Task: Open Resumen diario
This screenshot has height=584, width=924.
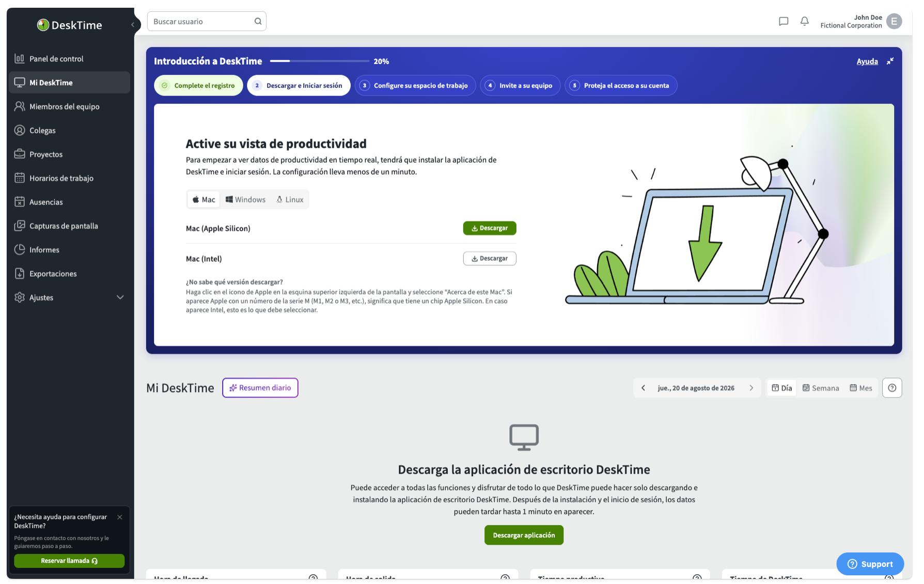Action: tap(260, 388)
